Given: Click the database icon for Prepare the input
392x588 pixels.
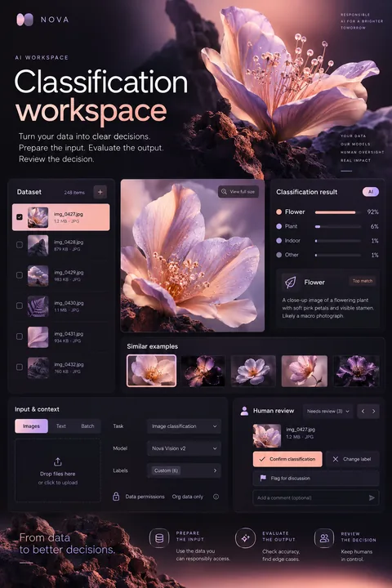Looking at the screenshot, I should coord(159,538).
